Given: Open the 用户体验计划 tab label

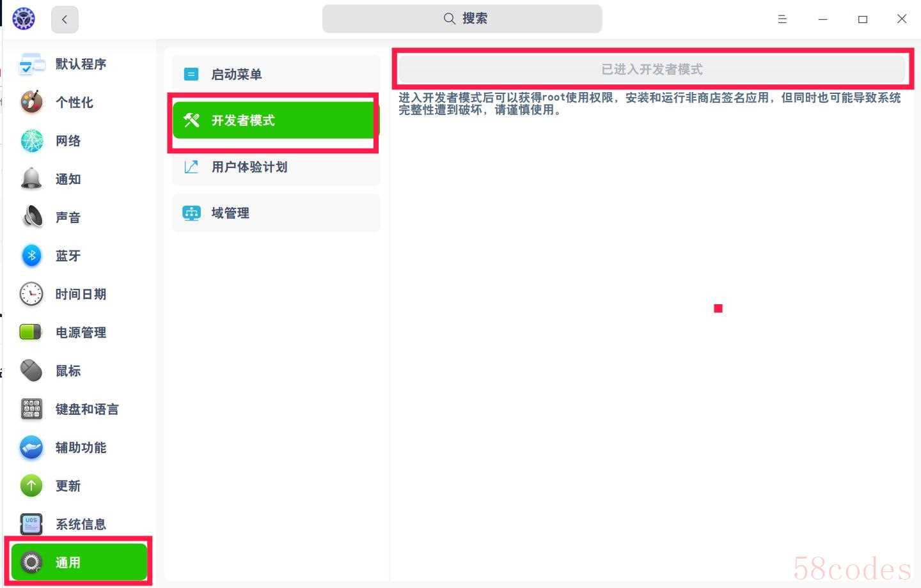Looking at the screenshot, I should pos(249,167).
